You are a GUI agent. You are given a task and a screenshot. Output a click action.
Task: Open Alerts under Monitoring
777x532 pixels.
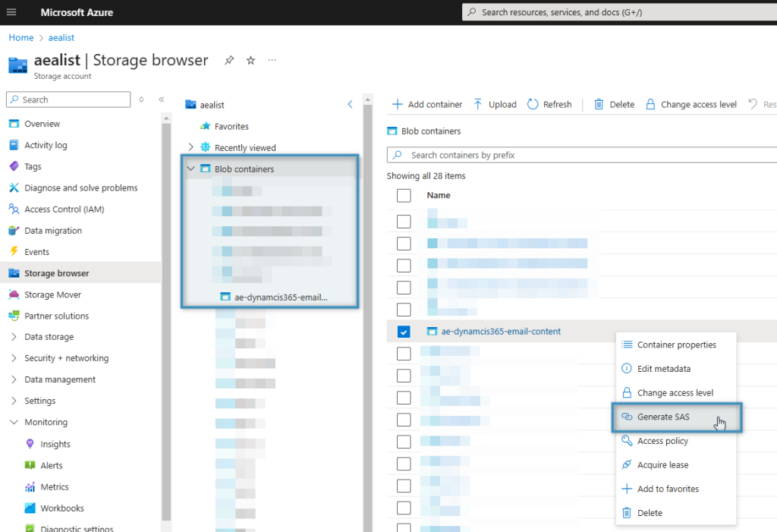coord(51,465)
